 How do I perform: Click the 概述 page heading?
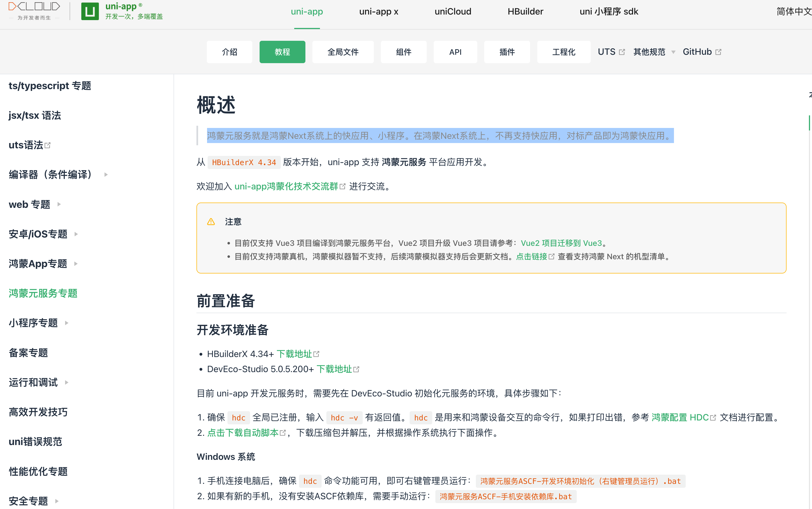tap(216, 105)
